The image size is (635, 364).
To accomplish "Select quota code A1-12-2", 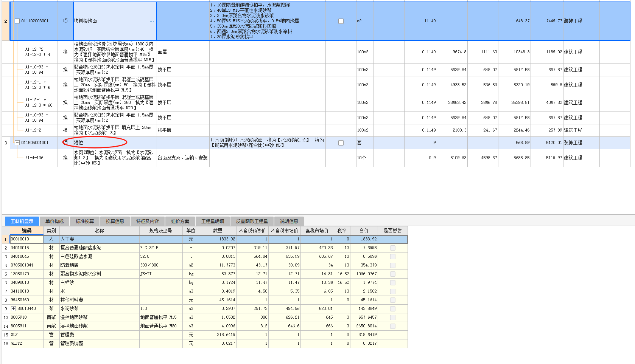I will pyautogui.click(x=33, y=130).
